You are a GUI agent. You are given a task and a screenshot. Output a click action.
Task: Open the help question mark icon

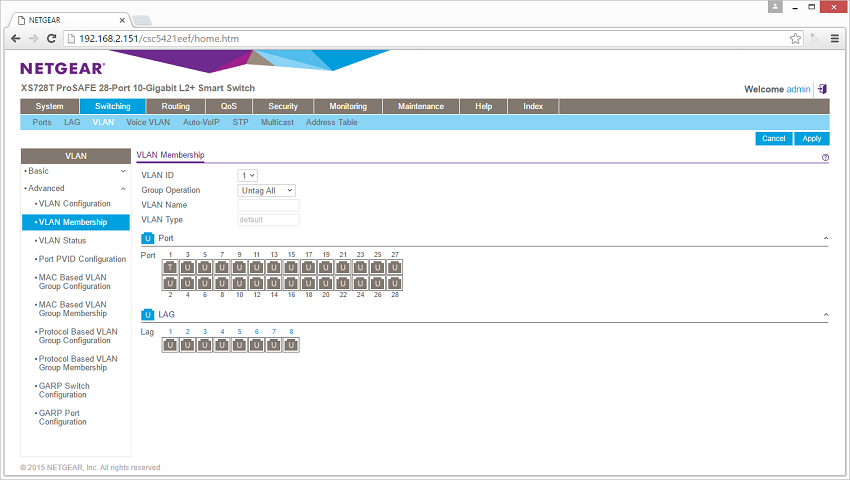tap(825, 158)
